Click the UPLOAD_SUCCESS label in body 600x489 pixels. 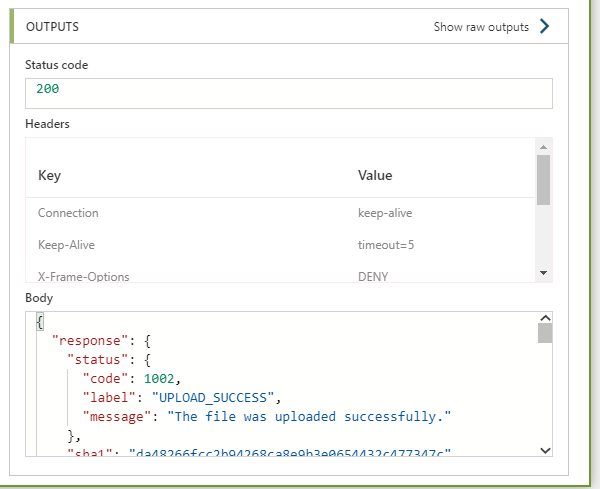pos(218,396)
